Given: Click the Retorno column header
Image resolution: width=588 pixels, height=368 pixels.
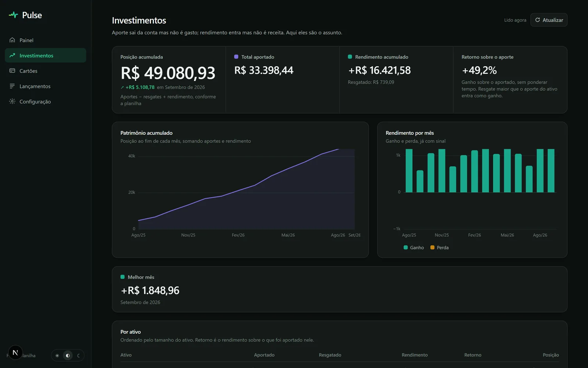Looking at the screenshot, I should tap(473, 355).
